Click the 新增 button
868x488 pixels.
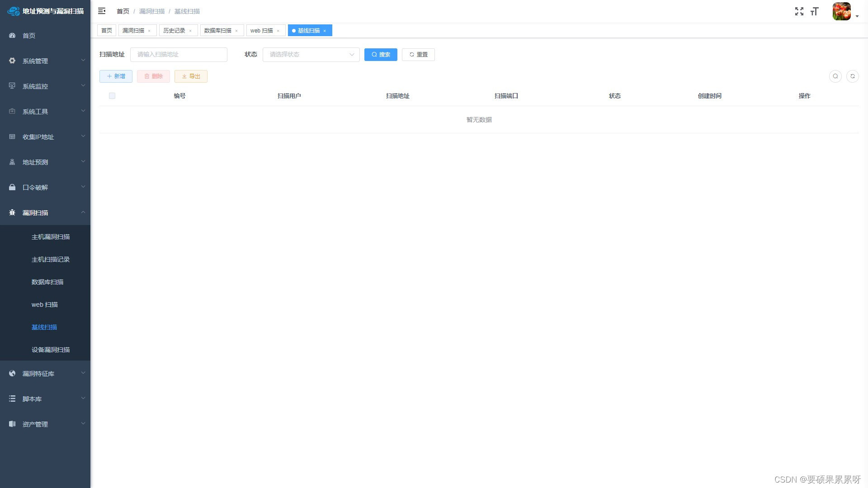pos(116,76)
